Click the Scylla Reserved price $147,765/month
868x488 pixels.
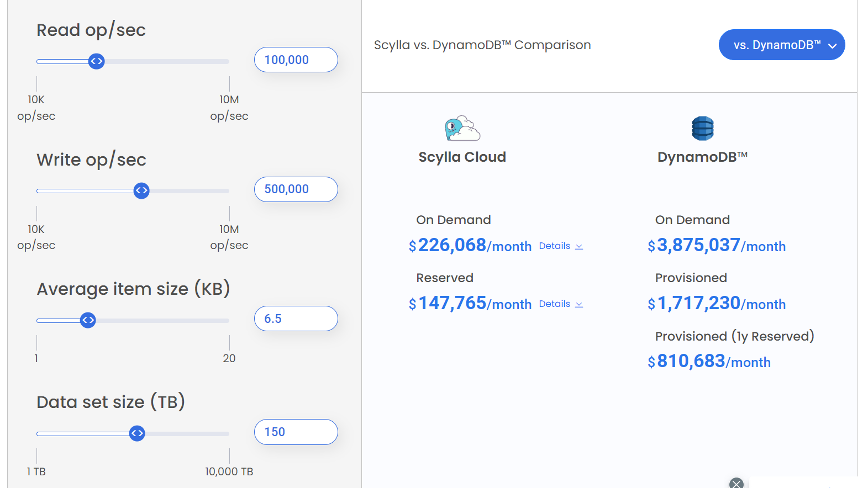pos(470,303)
